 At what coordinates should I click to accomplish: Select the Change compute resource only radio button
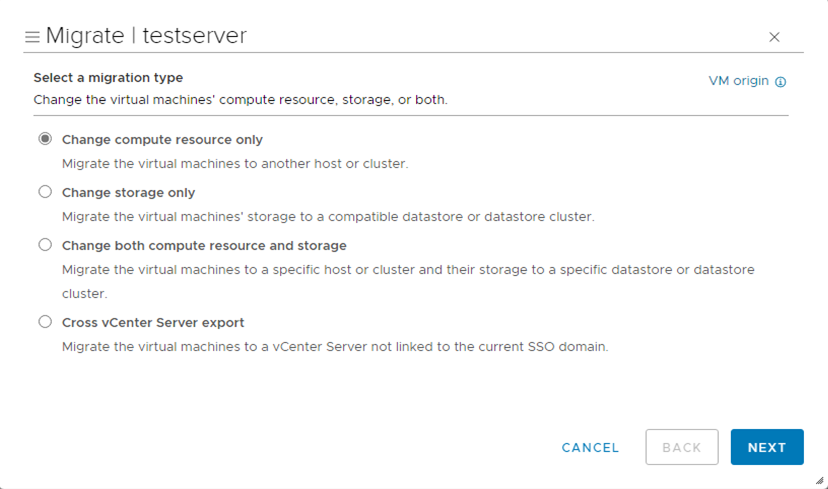(45, 139)
